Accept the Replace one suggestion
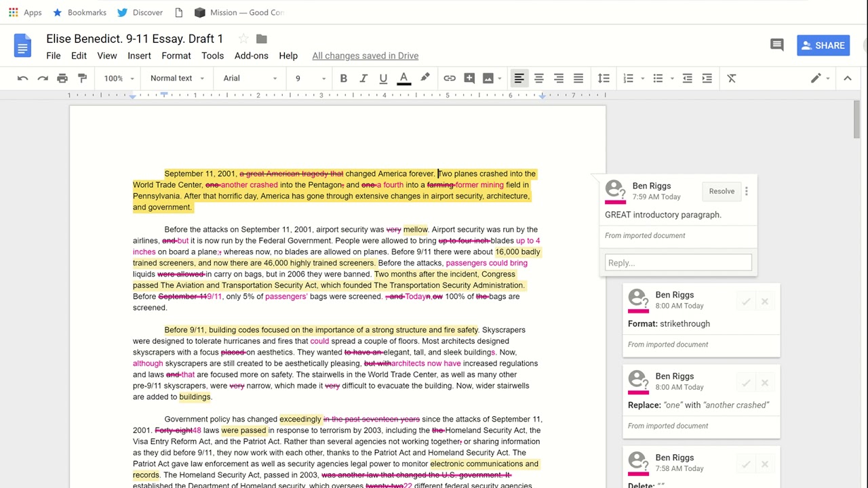The height and width of the screenshot is (488, 868). pos(746,383)
